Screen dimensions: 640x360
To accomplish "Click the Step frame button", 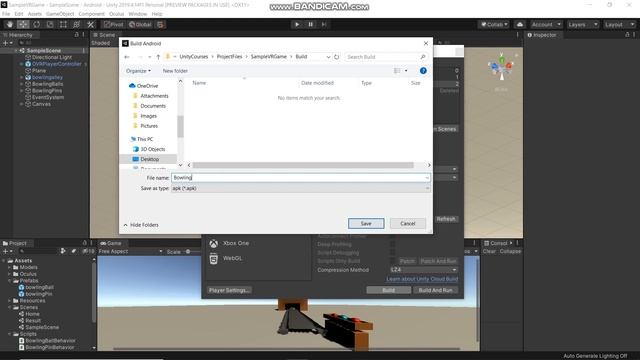I will tap(324, 24).
